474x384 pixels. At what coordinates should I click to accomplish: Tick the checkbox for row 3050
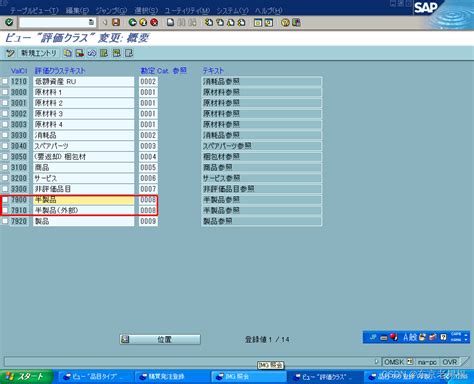tap(5, 157)
